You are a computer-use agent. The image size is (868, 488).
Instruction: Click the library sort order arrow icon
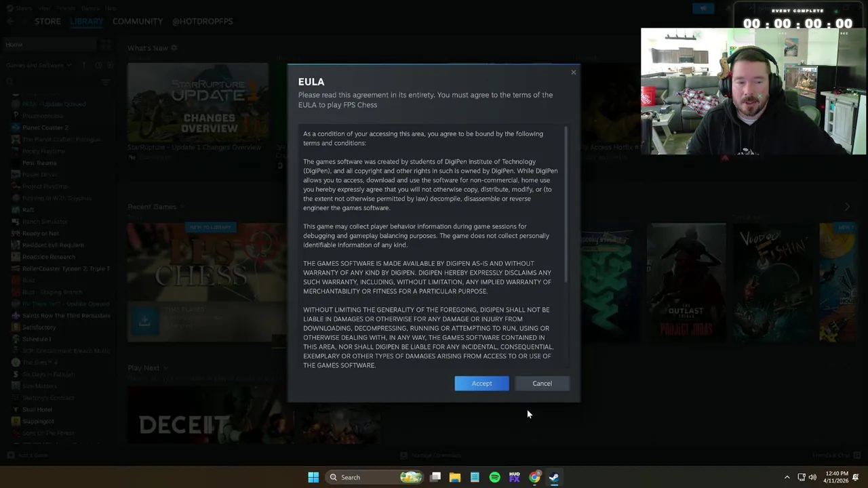[84, 65]
